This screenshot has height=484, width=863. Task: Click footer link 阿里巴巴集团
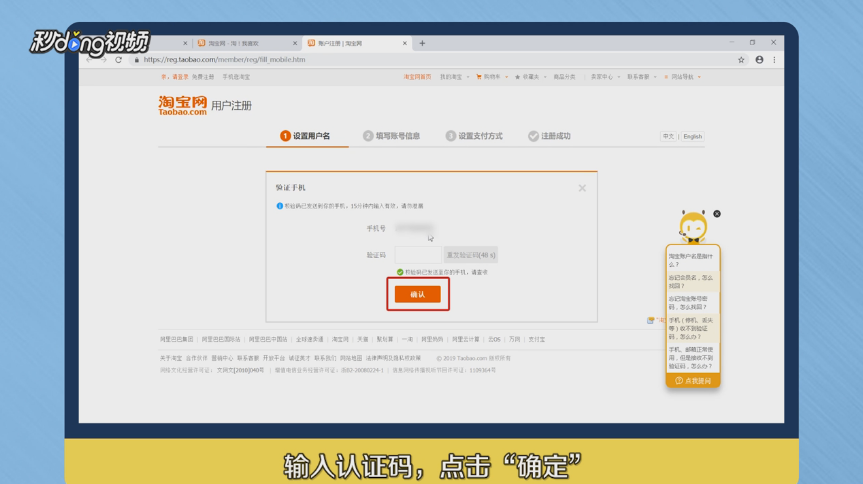click(177, 339)
